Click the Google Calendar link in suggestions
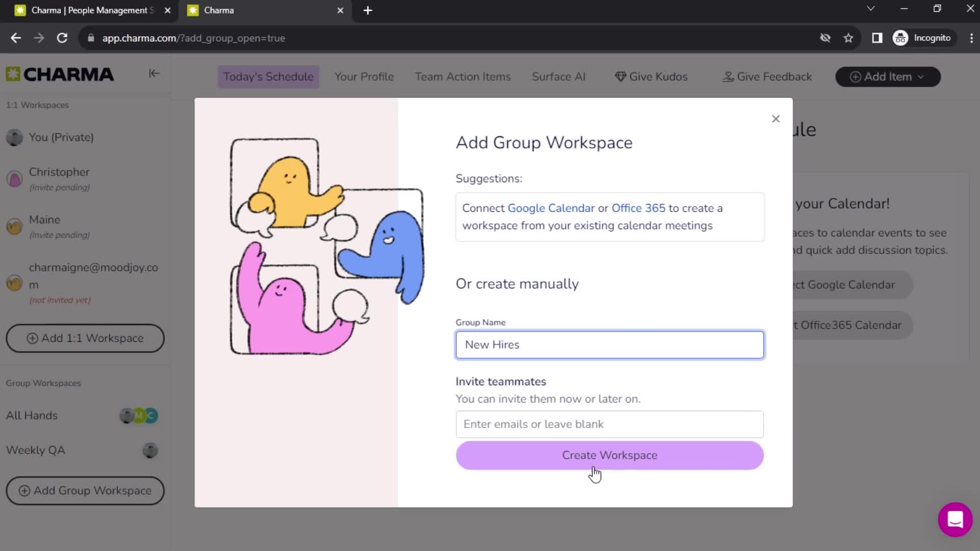The height and width of the screenshot is (551, 980). coord(551,208)
